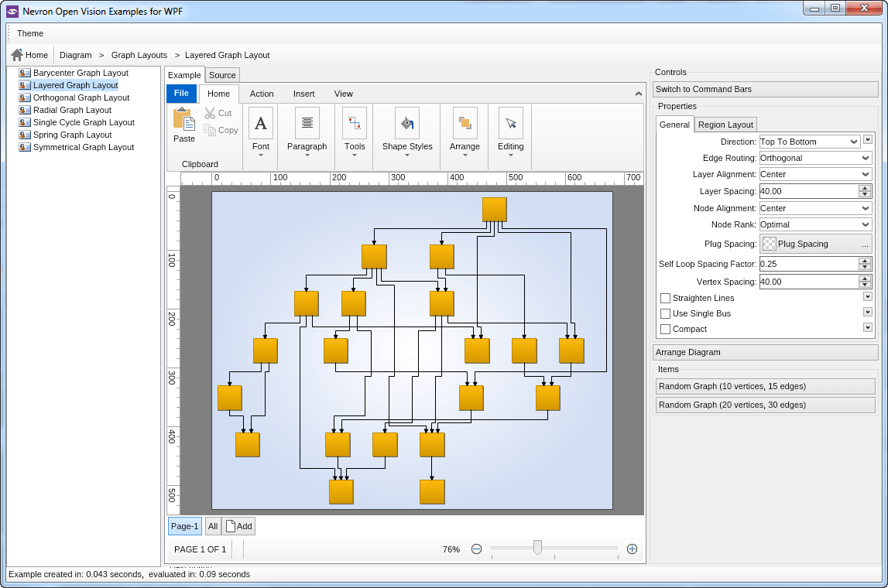The image size is (888, 588).
Task: Enable the Straighten Lines checkbox
Action: tap(665, 298)
